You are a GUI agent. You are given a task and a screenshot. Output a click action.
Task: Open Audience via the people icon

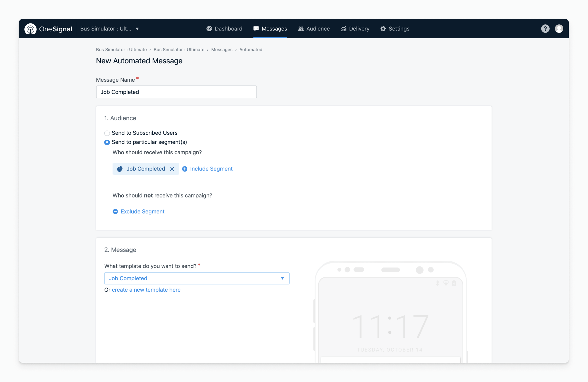tap(300, 29)
